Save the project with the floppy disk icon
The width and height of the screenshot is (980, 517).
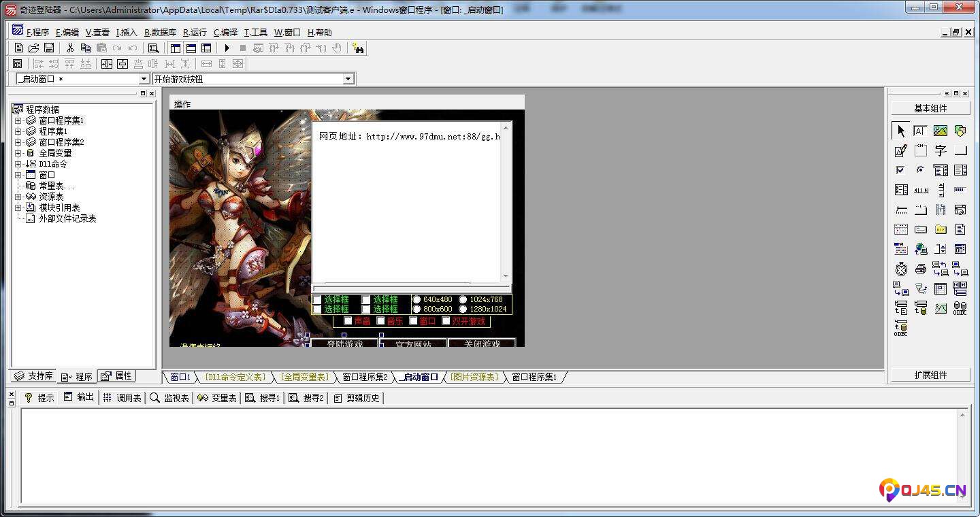(x=49, y=48)
